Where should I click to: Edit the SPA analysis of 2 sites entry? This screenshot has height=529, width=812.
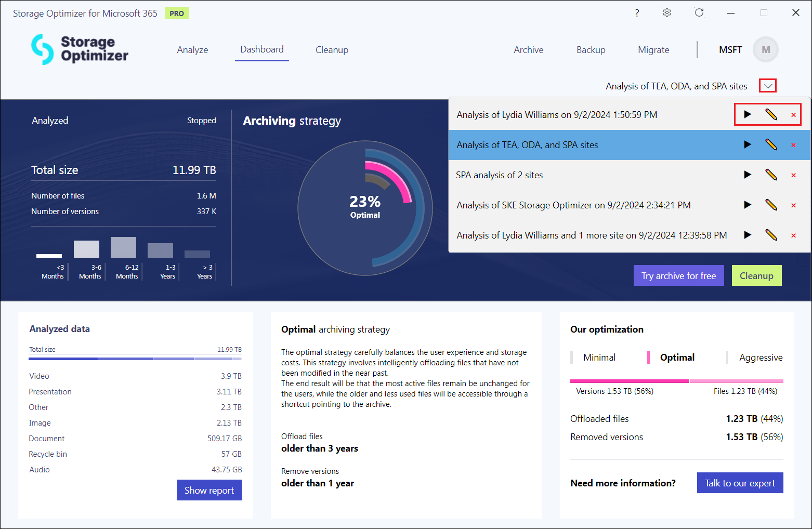click(771, 175)
